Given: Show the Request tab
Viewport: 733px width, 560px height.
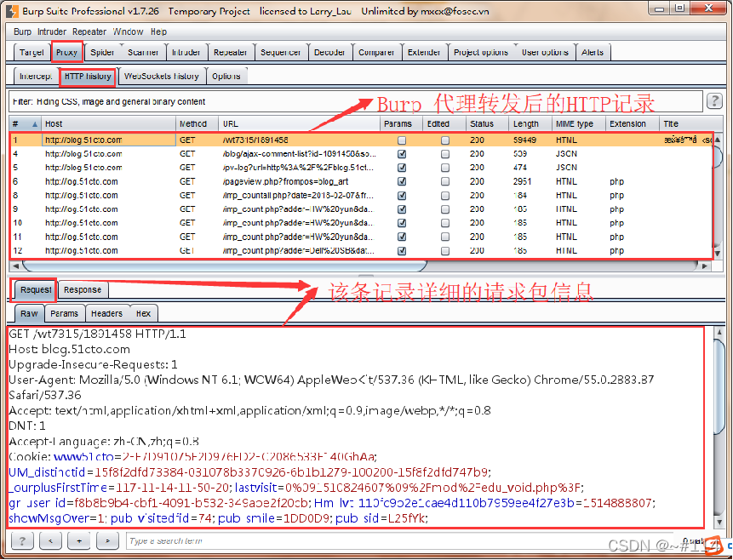Looking at the screenshot, I should click(36, 290).
